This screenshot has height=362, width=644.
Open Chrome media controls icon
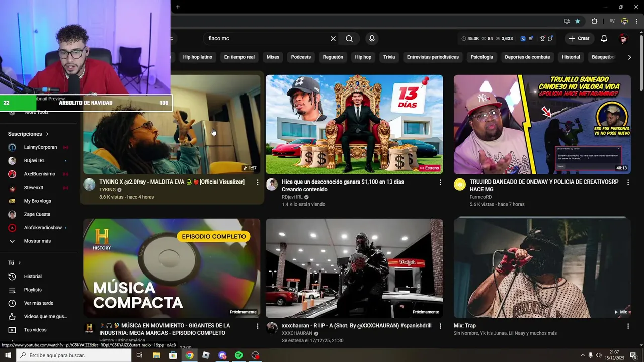point(612,21)
